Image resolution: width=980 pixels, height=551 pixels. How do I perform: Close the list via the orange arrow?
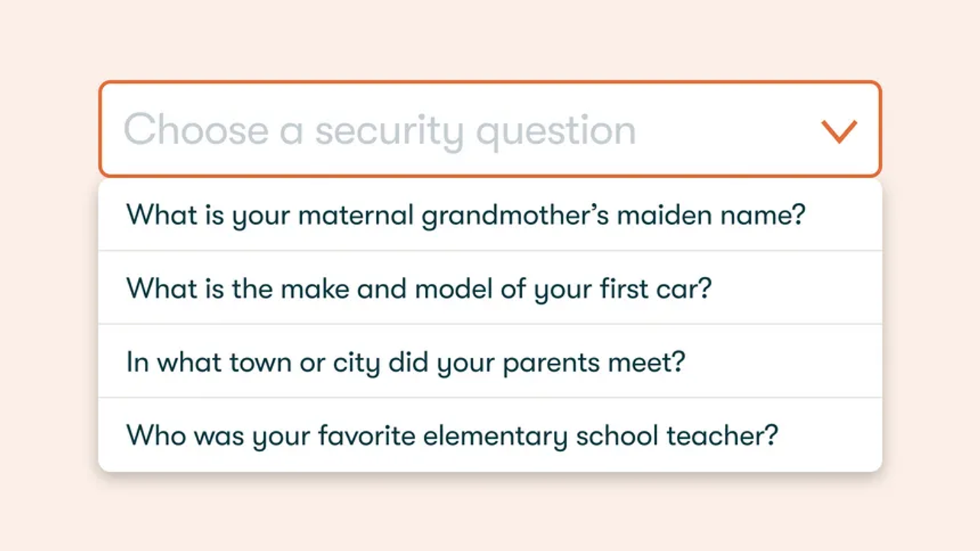coord(838,131)
